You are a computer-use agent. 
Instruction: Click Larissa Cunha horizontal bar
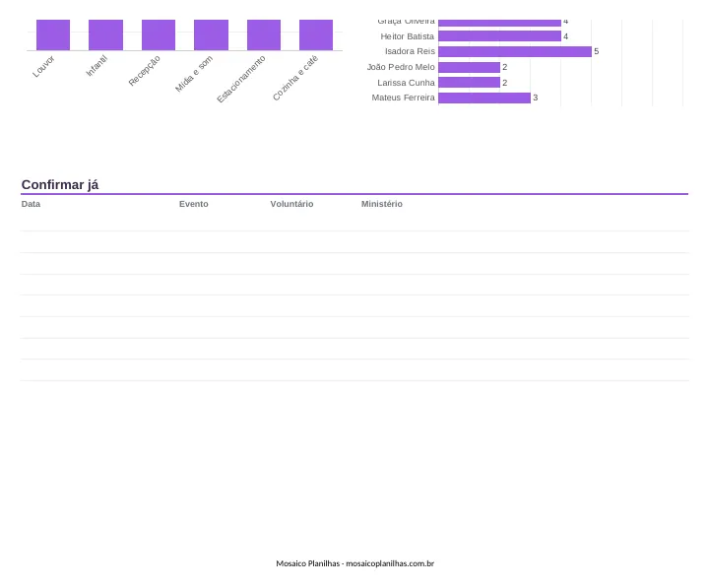pyautogui.click(x=469, y=82)
